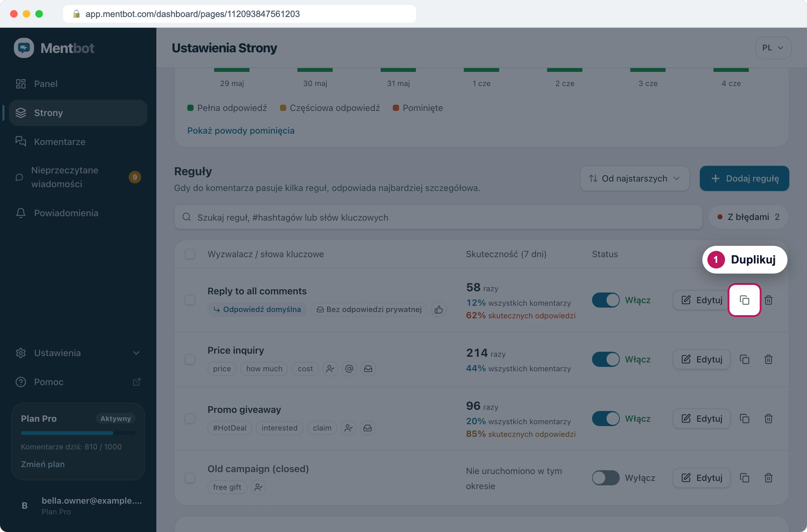This screenshot has height=532, width=807.
Task: Click the Pokaż powody pominięcia link
Action: pyautogui.click(x=241, y=130)
